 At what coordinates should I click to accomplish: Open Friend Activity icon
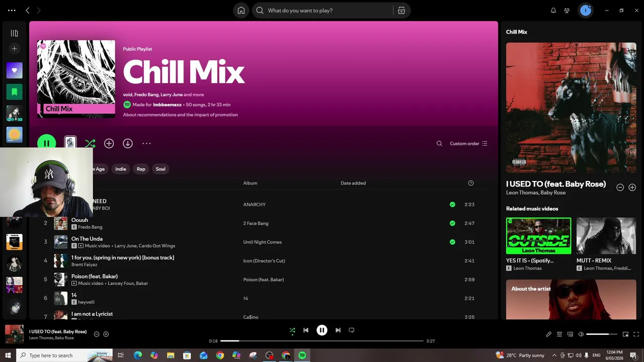(x=567, y=11)
